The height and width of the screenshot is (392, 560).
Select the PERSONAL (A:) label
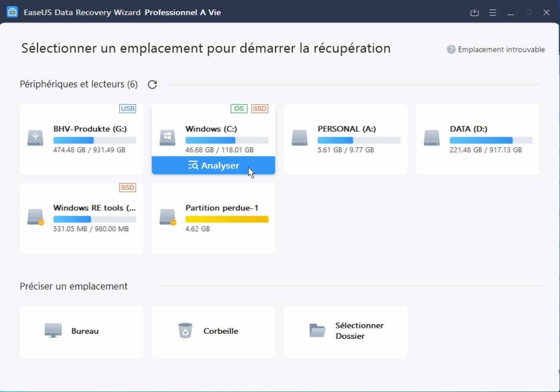(347, 129)
